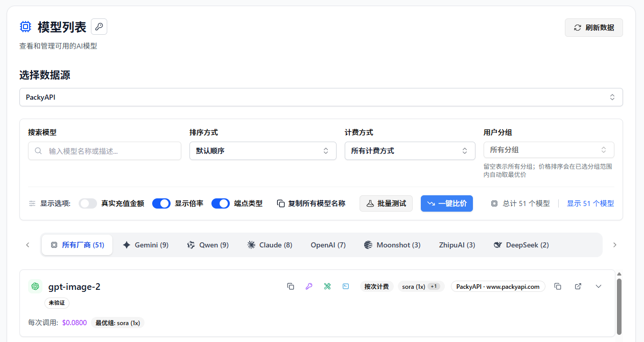The width and height of the screenshot is (644, 342).
Task: Click the green tools icon on gpt-image-2
Action: [x=327, y=286]
